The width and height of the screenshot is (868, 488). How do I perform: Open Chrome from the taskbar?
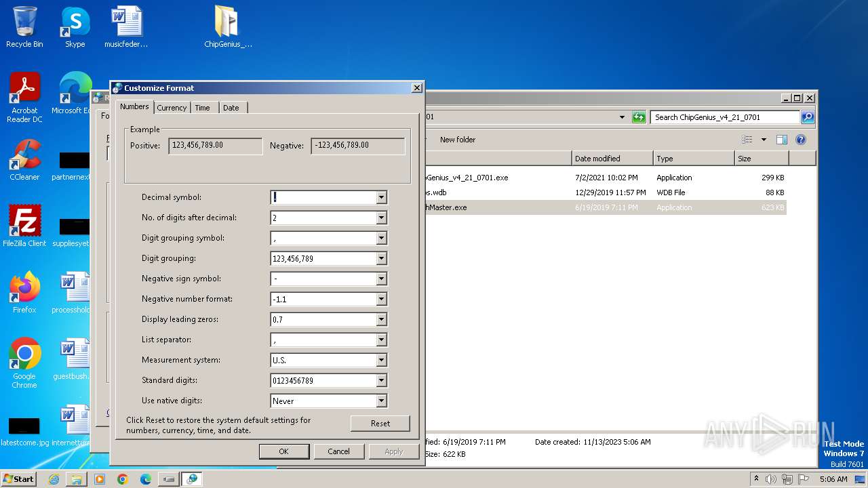(123, 479)
